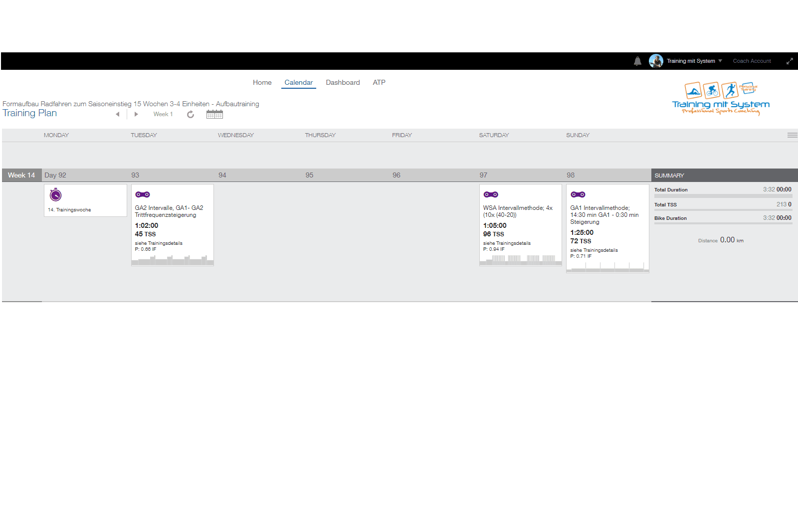Go to the next week arrow
Image resolution: width=798 pixels, height=532 pixels.
136,114
